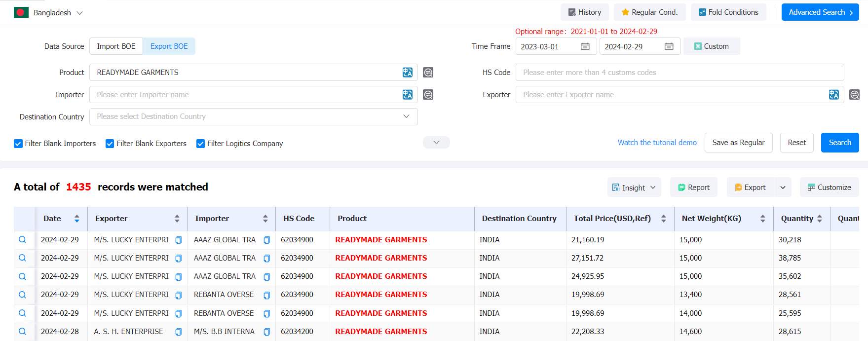Switch to Import BOE data source
Screen dimensions: 868x341
tap(116, 46)
